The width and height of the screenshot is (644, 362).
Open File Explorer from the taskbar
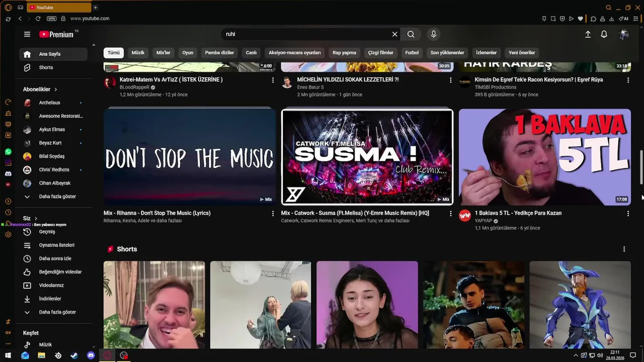pyautogui.click(x=41, y=355)
